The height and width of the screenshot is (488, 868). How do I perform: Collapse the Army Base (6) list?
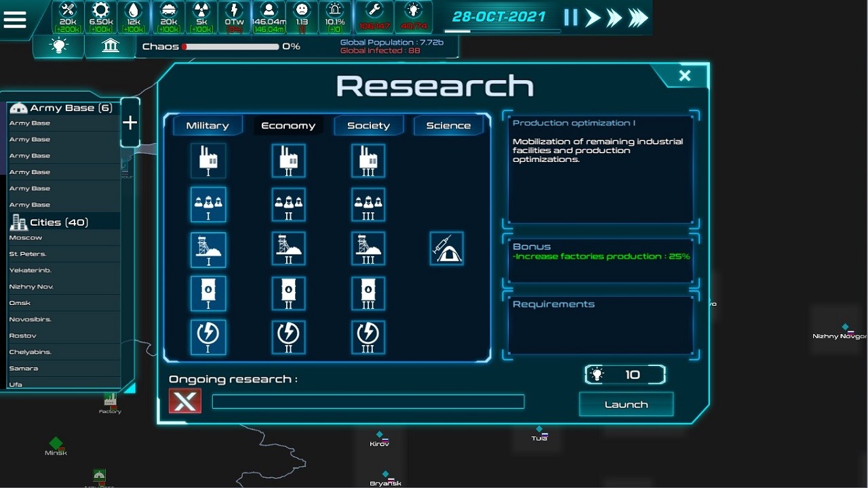(63, 107)
